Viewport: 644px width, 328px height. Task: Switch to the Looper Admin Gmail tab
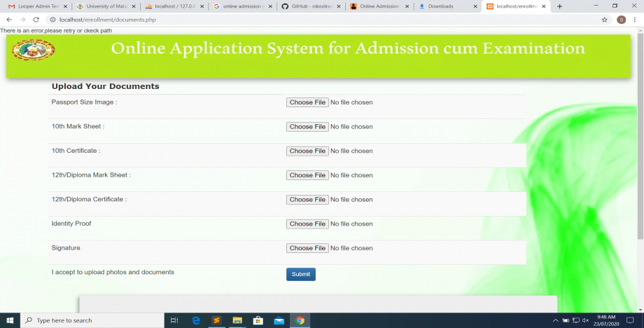pos(36,6)
